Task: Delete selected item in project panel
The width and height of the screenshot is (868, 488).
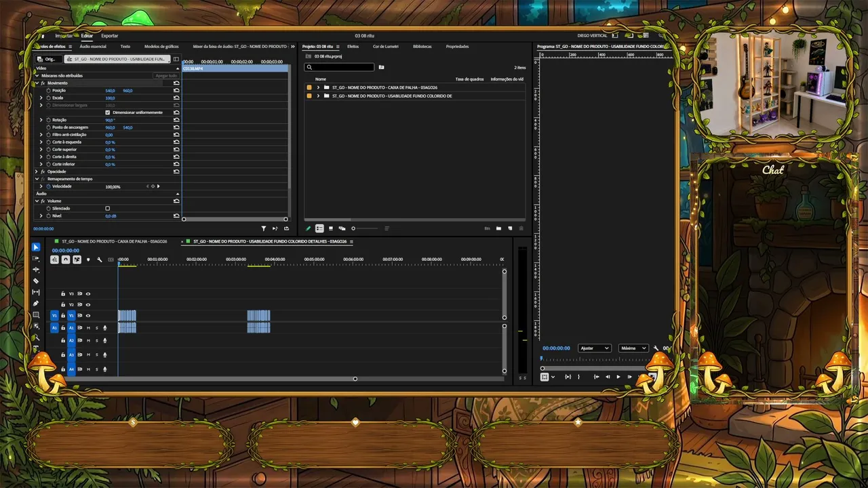Action: (521, 228)
